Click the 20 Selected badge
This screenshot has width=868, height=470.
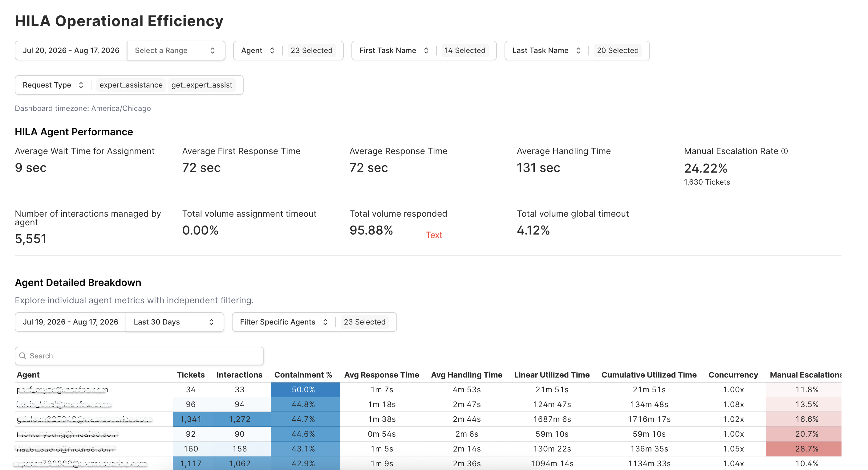tap(617, 51)
